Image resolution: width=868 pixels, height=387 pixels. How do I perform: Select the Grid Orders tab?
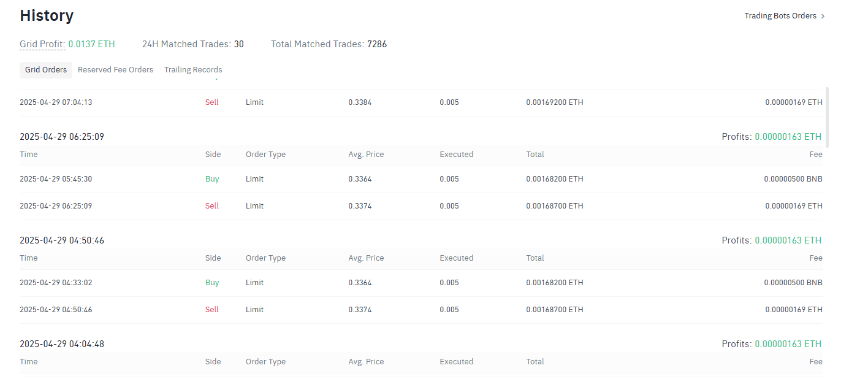[46, 70]
